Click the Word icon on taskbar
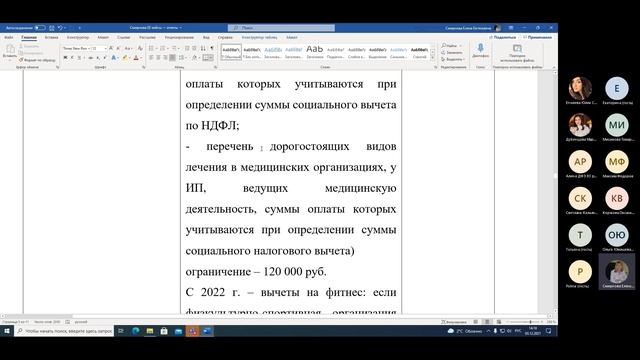This screenshot has height=360, width=640. 207,331
